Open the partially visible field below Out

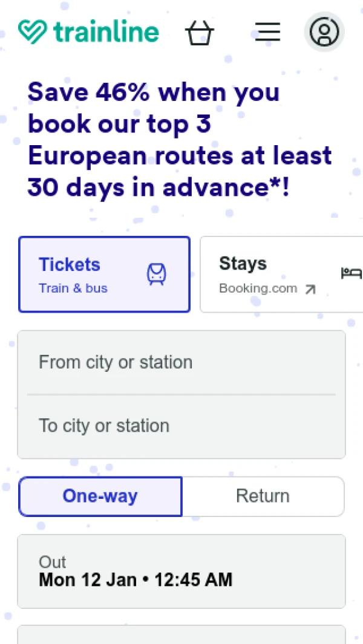point(181,634)
